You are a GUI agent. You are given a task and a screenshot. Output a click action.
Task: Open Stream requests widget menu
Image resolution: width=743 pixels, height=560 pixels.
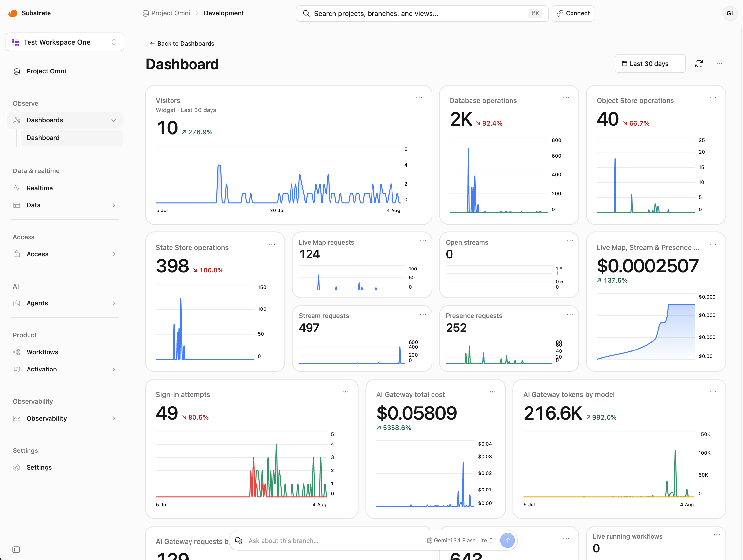pos(423,314)
